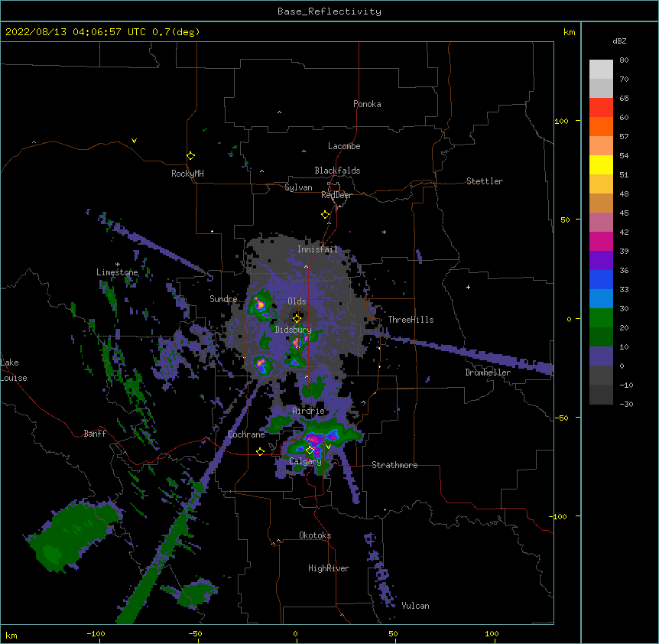Image resolution: width=659 pixels, height=644 pixels.
Task: Click the RedDeer city label
Action: [x=336, y=195]
